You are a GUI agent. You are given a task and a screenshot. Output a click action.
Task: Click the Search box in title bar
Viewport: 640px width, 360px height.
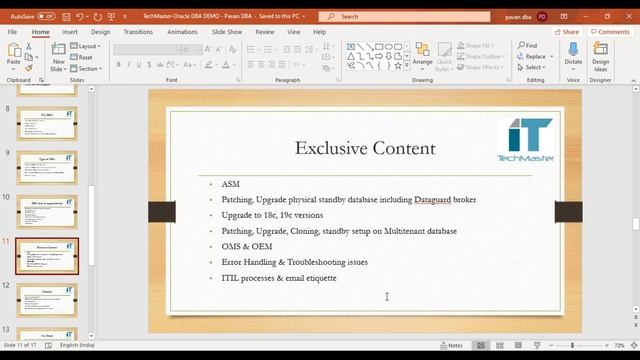(x=404, y=16)
